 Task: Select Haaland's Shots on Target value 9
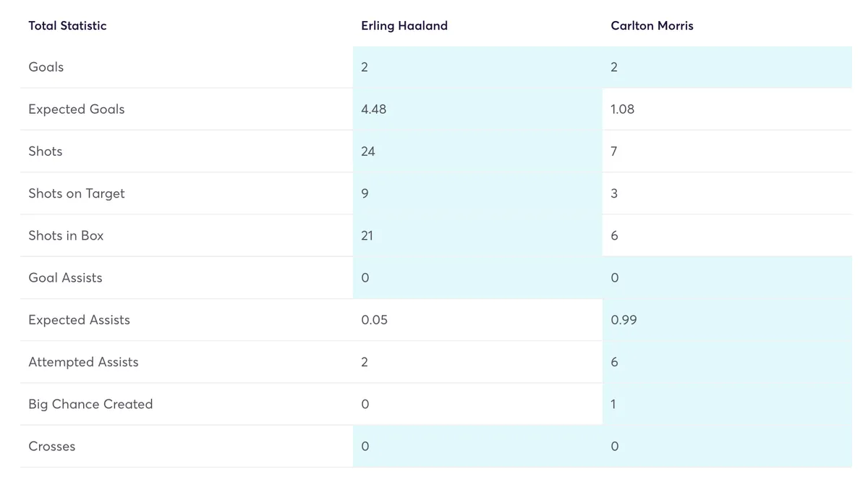(x=365, y=193)
